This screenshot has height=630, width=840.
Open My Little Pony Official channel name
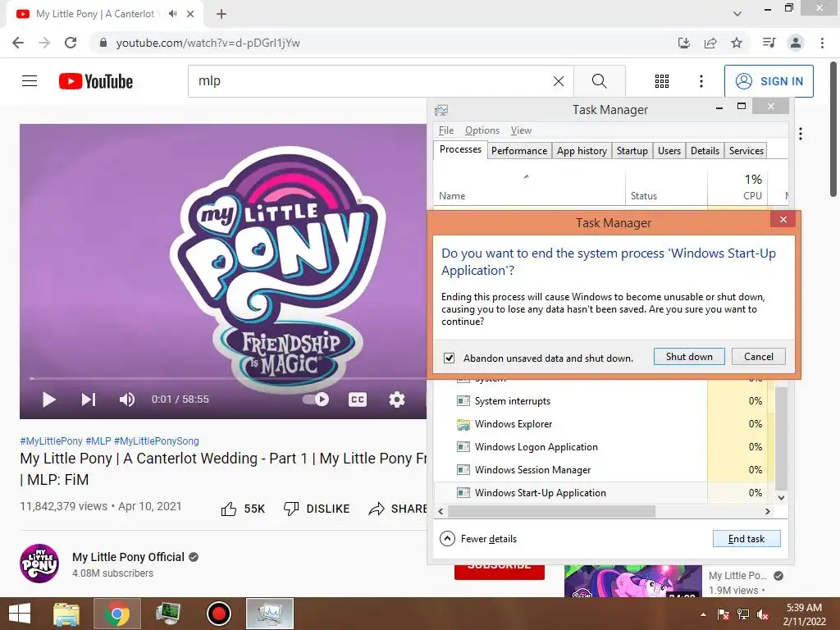tap(128, 557)
